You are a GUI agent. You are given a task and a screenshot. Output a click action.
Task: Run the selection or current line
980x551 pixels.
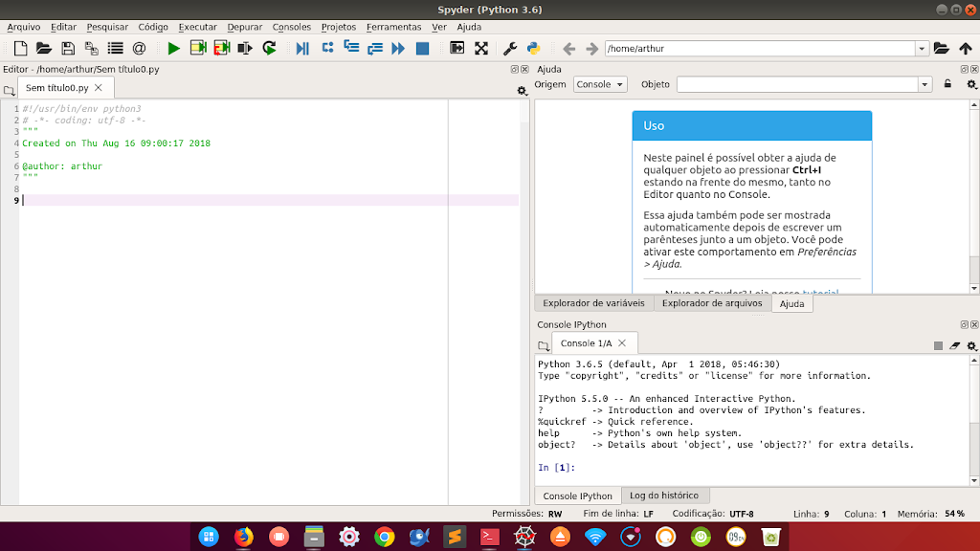245,48
